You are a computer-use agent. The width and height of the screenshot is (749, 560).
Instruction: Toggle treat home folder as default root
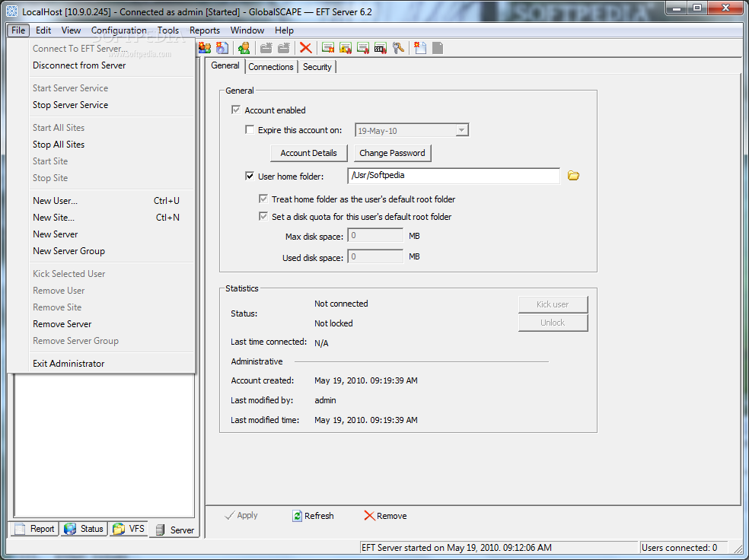[263, 199]
